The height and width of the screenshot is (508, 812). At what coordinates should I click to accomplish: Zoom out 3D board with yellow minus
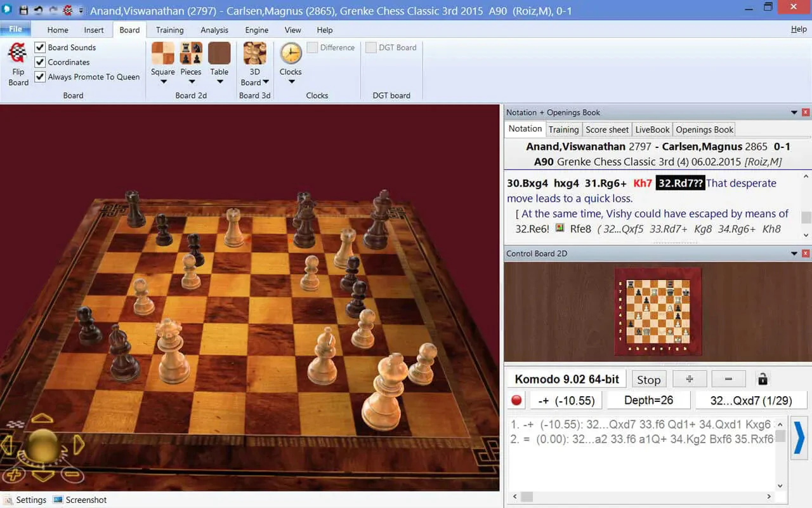pyautogui.click(x=72, y=474)
